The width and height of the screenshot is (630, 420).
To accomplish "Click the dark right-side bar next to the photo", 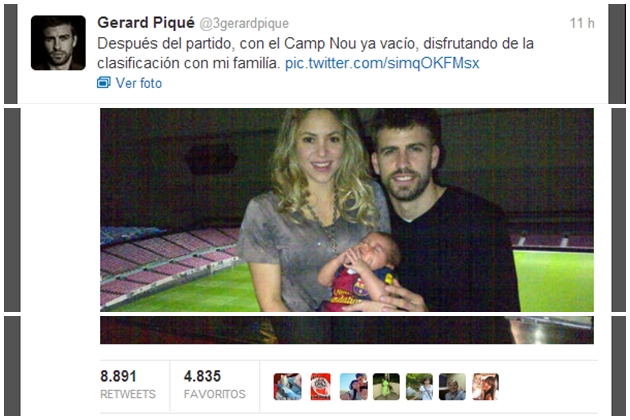I will click(619, 210).
